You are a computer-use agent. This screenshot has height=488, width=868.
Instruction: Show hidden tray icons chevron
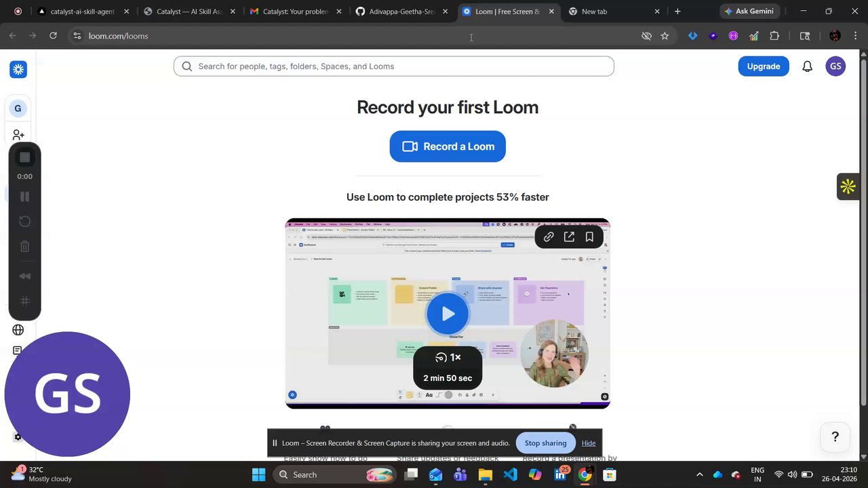[699, 475]
